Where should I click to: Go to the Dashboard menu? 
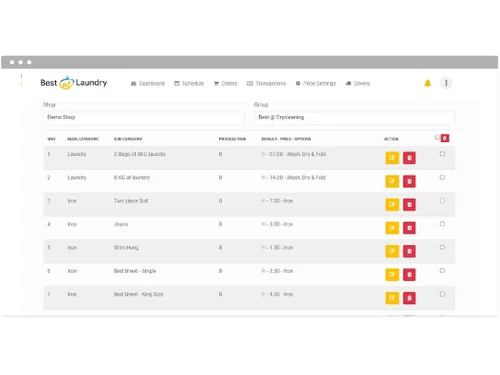pos(148,83)
